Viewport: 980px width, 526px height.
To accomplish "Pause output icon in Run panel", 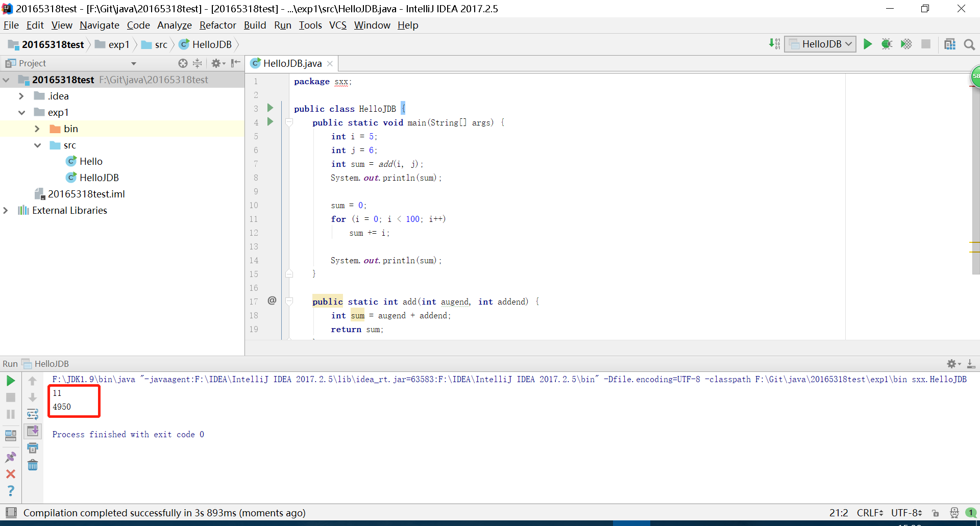I will 11,414.
